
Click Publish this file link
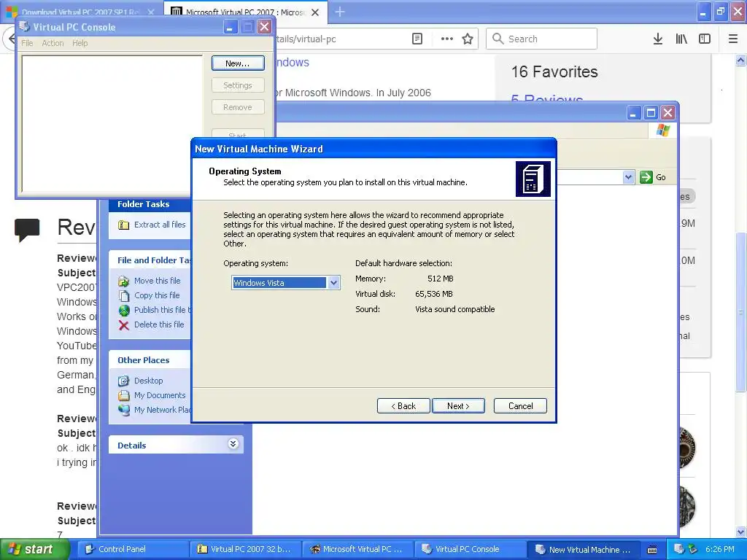[x=162, y=310]
